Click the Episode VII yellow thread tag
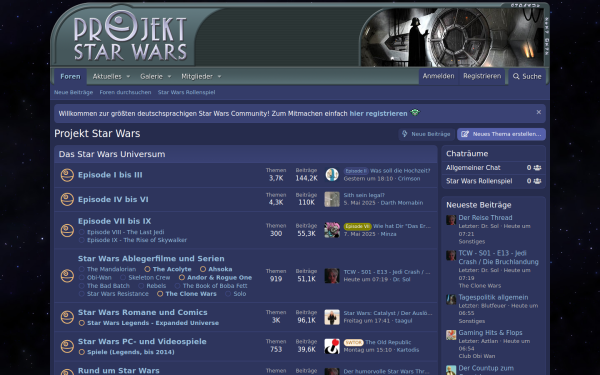This screenshot has height=375, width=600. point(357,226)
